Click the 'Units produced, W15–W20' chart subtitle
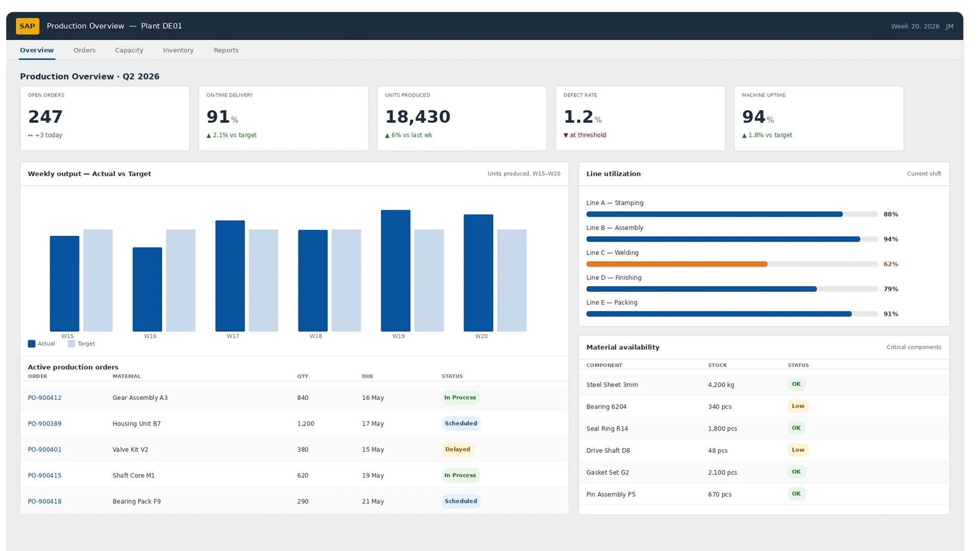The width and height of the screenshot is (980, 551). click(524, 174)
